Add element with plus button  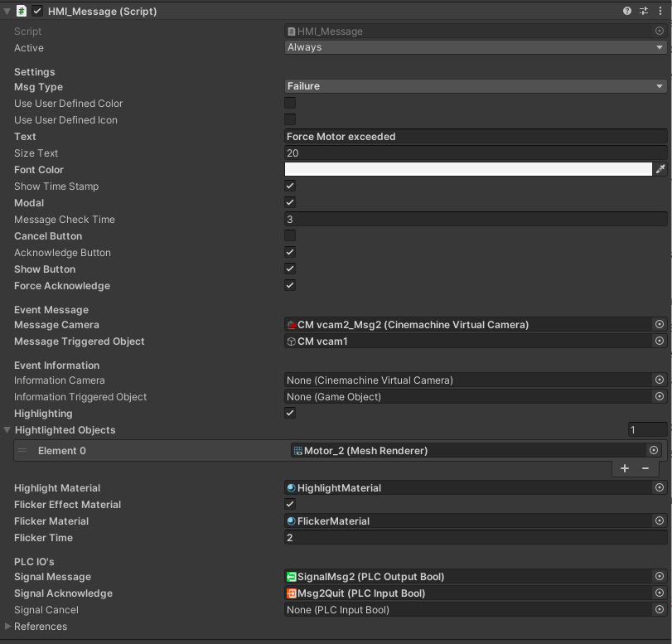coord(625,468)
